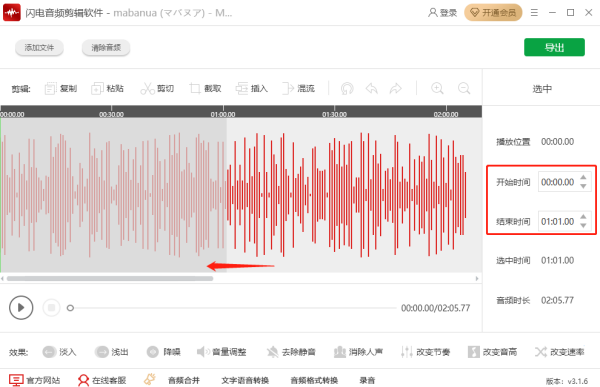Click the Become Member (开通会员) button
This screenshot has width=600, height=387.
pos(493,13)
